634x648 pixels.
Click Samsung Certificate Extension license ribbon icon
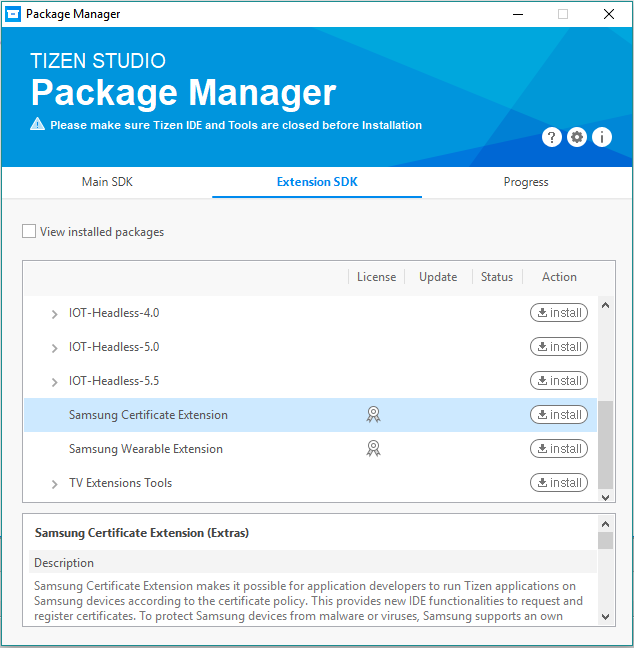[x=374, y=415]
